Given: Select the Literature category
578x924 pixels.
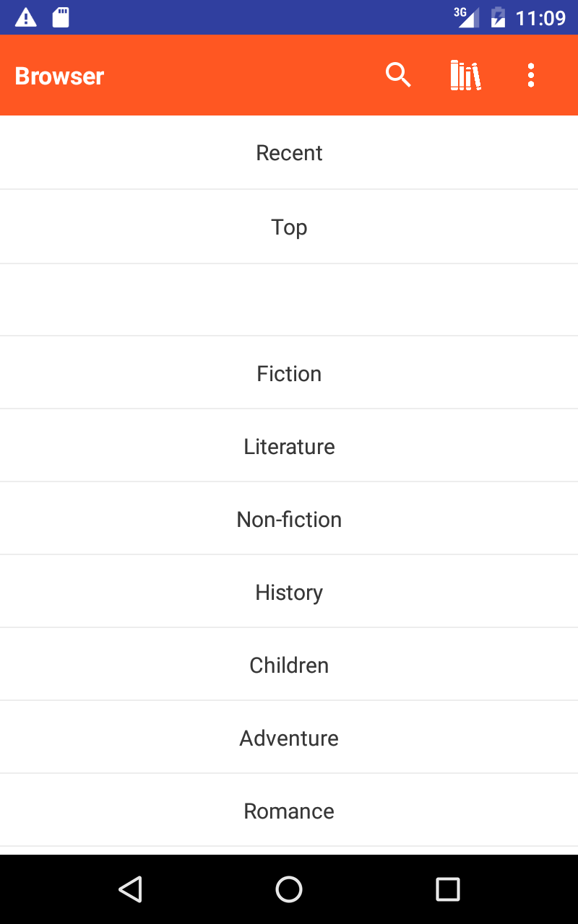Looking at the screenshot, I should point(289,446).
